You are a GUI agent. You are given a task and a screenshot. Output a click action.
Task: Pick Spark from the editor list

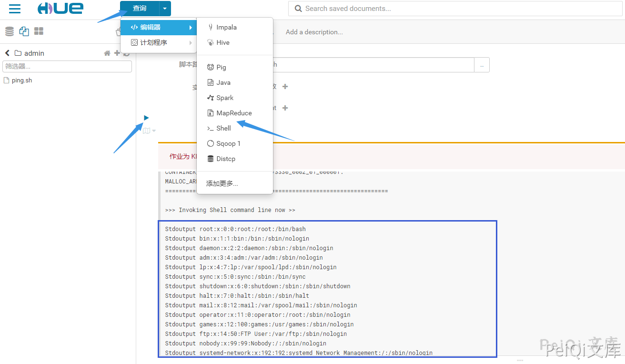point(224,98)
